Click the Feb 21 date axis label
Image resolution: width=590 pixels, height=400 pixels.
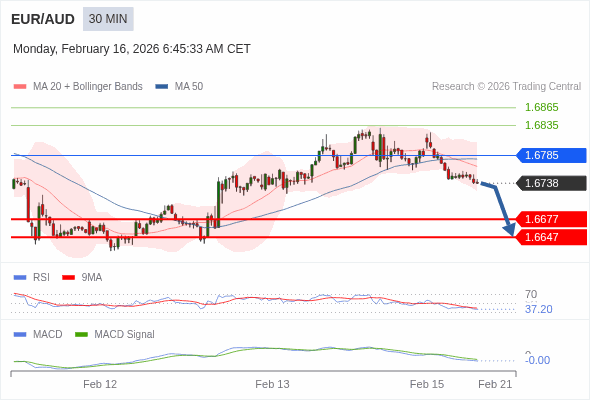point(495,384)
